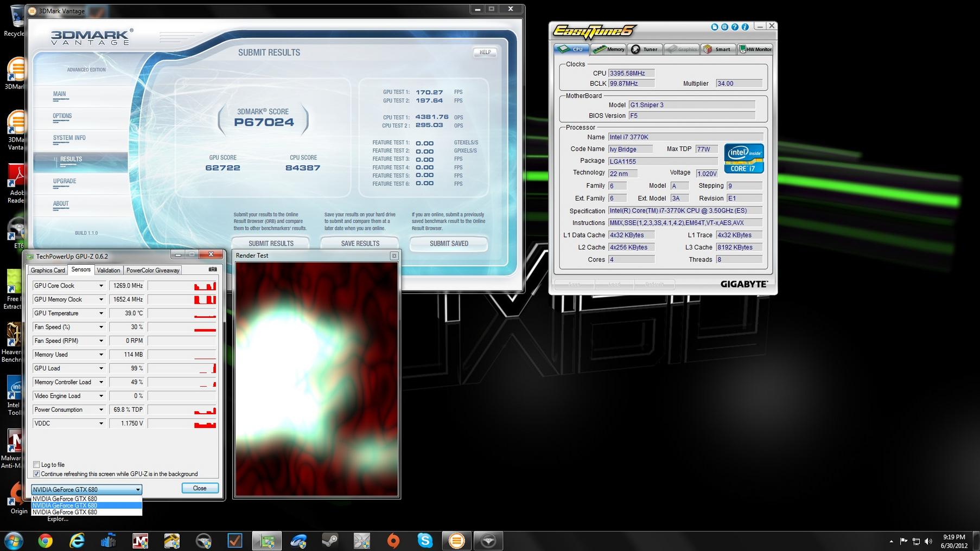Open Action Center flag in system tray
This screenshot has width=980, height=551.
[x=903, y=541]
